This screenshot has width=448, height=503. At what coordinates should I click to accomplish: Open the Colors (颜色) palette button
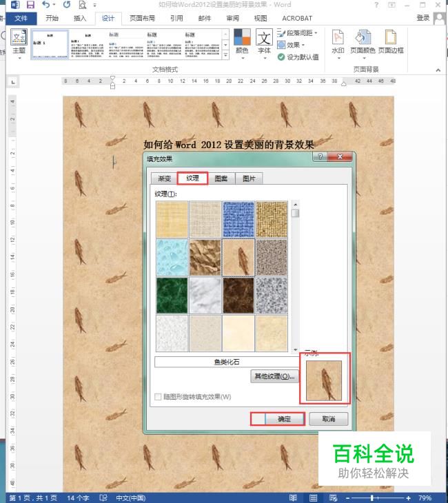click(x=243, y=44)
